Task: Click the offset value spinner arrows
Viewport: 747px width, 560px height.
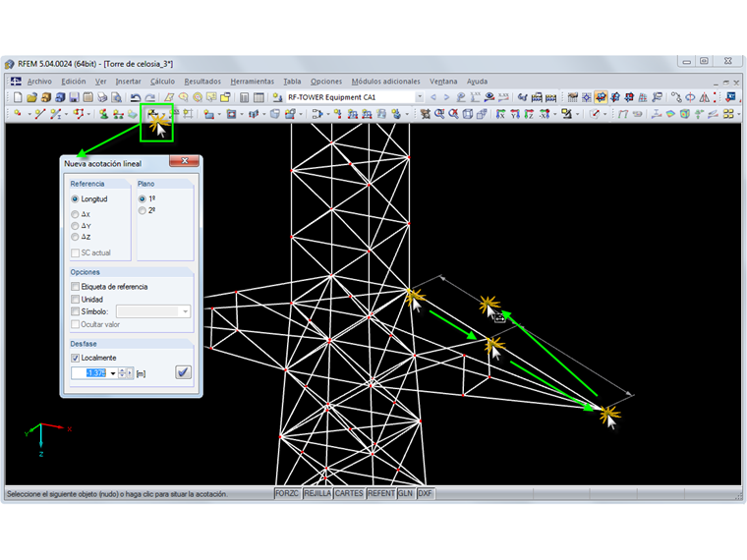Action: click(x=123, y=373)
